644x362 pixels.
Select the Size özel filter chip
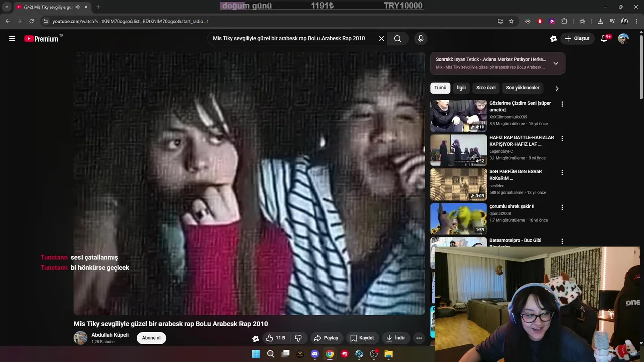tap(486, 88)
